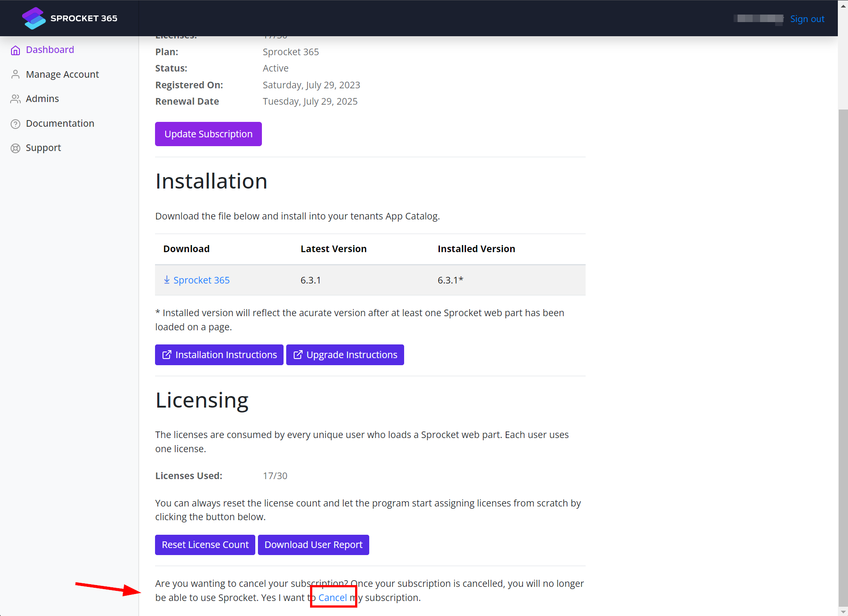Click the Documentation question-mark icon
The width and height of the screenshot is (848, 616).
15,124
